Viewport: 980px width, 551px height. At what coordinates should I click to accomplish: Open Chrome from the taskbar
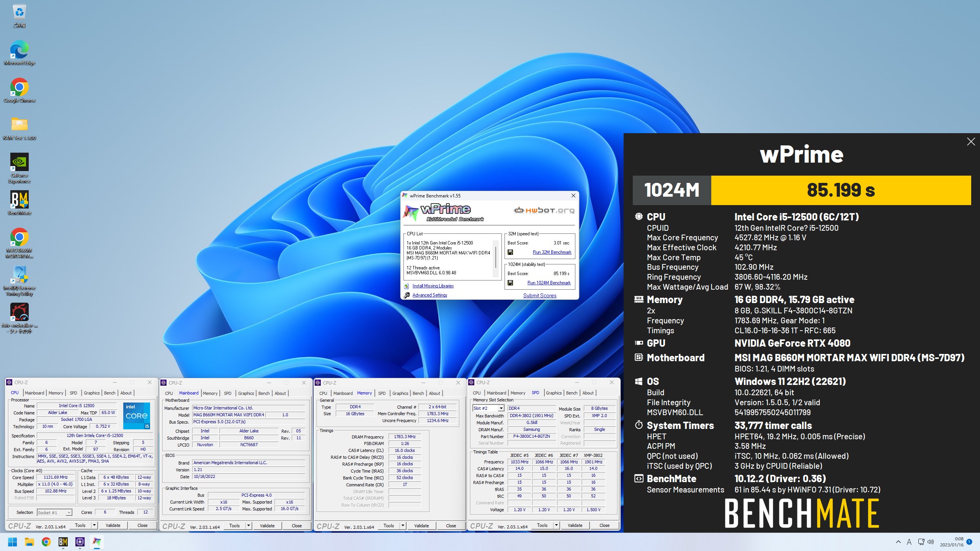[46, 542]
